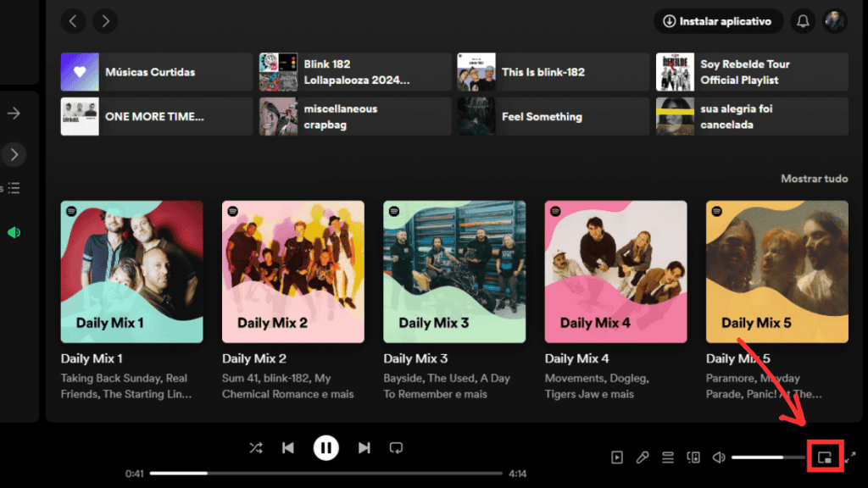This screenshot has width=868, height=488.
Task: Adjust the volume slider
Action: click(767, 457)
